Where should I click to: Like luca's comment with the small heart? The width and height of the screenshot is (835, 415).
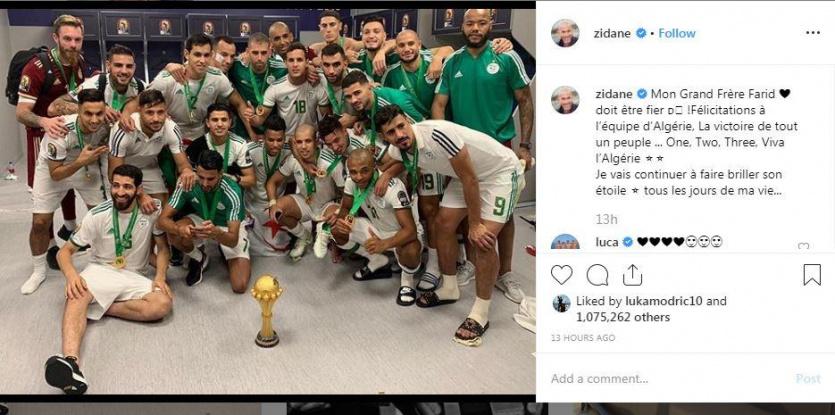pyautogui.click(x=803, y=246)
